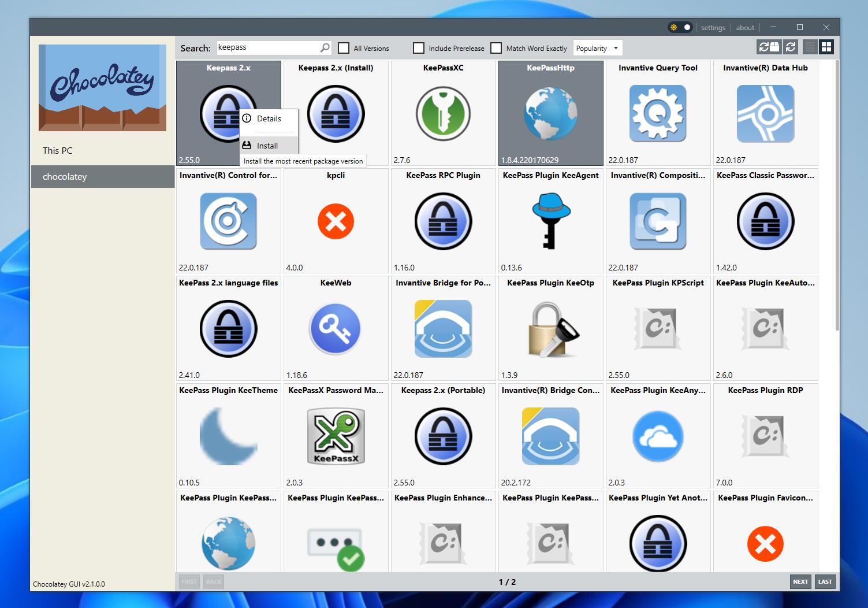Screen dimensions: 868x608
Task: Click the KeePass Plugin RDP package icon
Action: [x=765, y=436]
